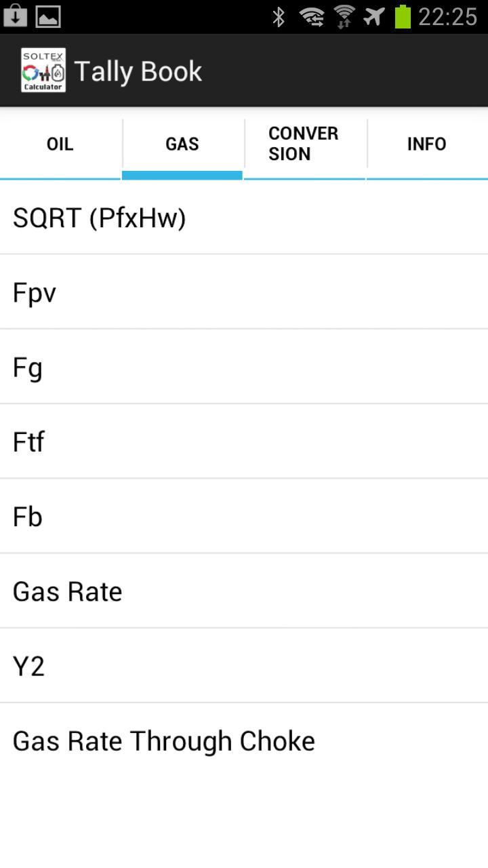Tap the picture notification icon
Screen dimensions: 488x868
[x=48, y=16]
